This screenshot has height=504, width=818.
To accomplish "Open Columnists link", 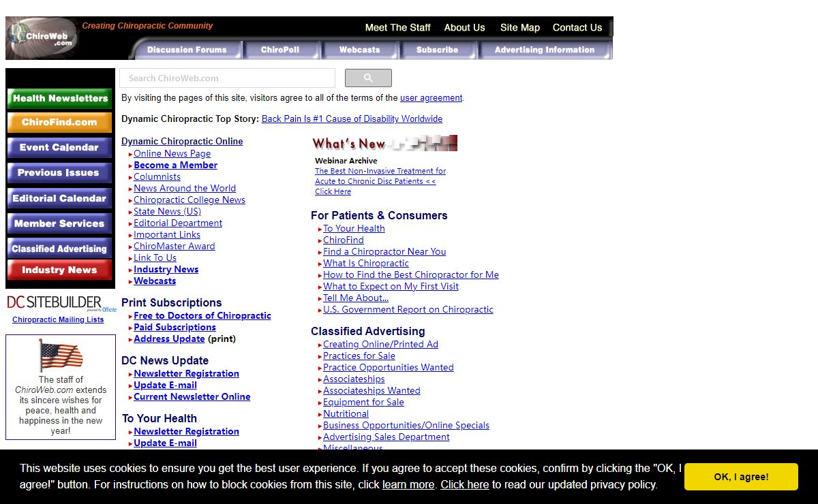I will pyautogui.click(x=157, y=177).
